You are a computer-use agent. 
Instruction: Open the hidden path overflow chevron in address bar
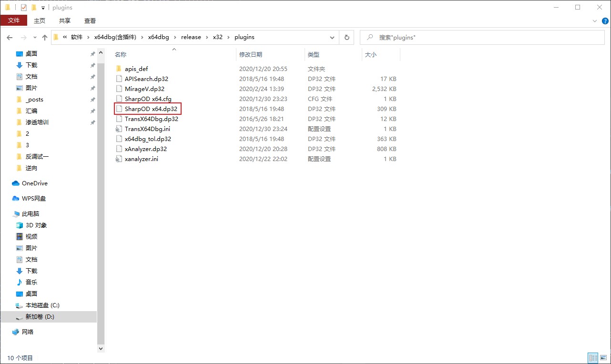64,37
